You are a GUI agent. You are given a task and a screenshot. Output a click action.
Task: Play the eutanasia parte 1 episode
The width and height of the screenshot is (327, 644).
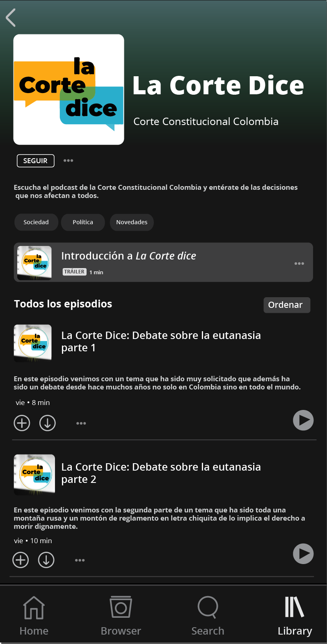click(x=303, y=420)
